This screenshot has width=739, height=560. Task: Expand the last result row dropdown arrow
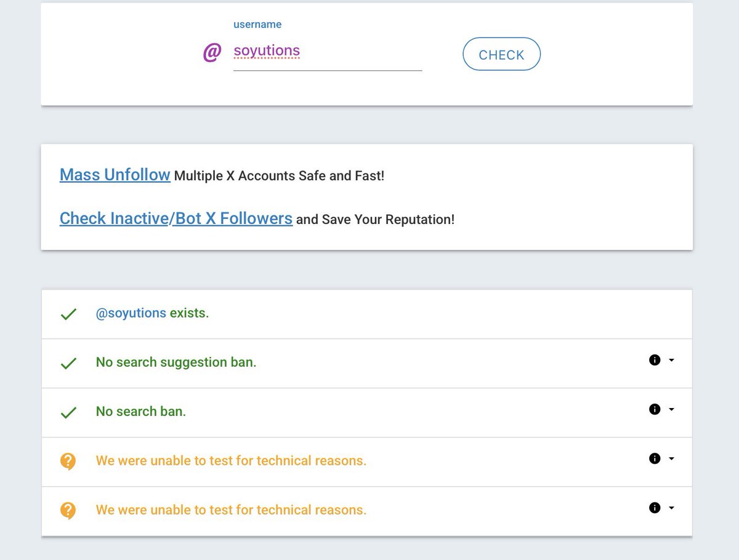[x=671, y=508]
